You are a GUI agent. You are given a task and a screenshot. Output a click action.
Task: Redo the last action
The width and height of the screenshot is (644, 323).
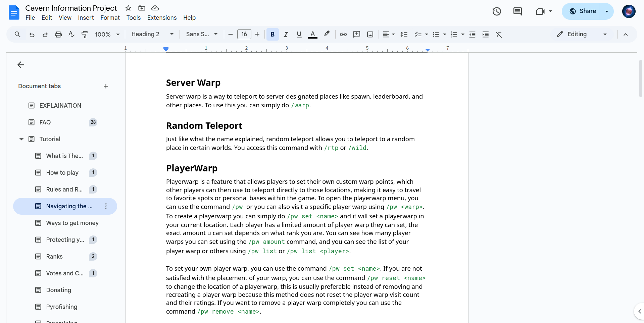(x=45, y=34)
